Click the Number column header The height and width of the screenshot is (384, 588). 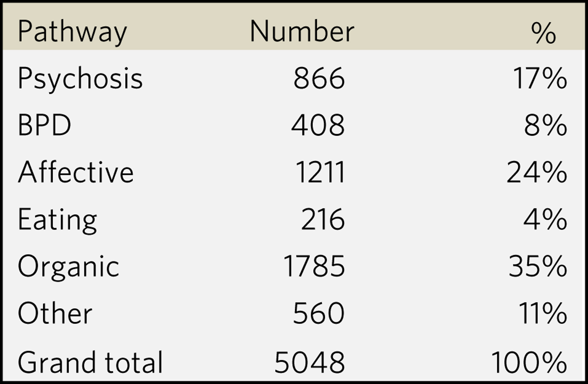[x=302, y=32]
